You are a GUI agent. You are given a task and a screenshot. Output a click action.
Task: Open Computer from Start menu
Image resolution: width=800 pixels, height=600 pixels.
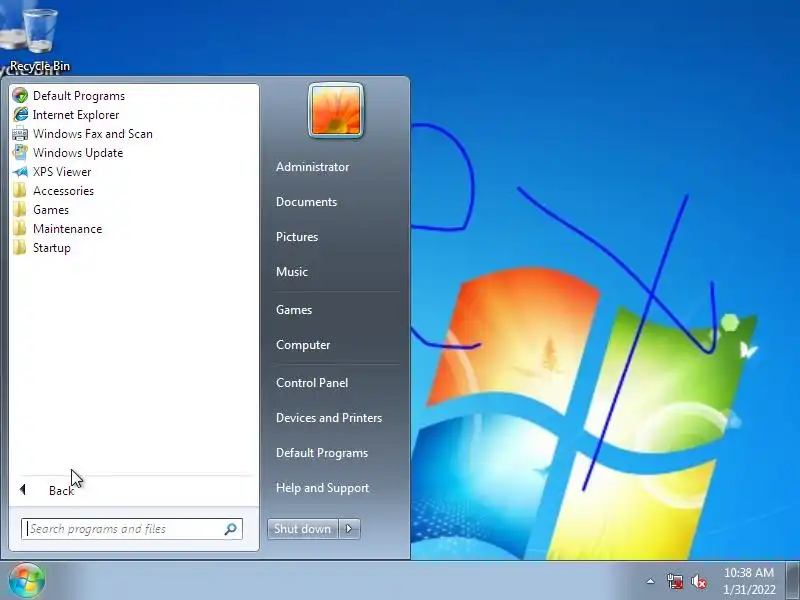(303, 345)
